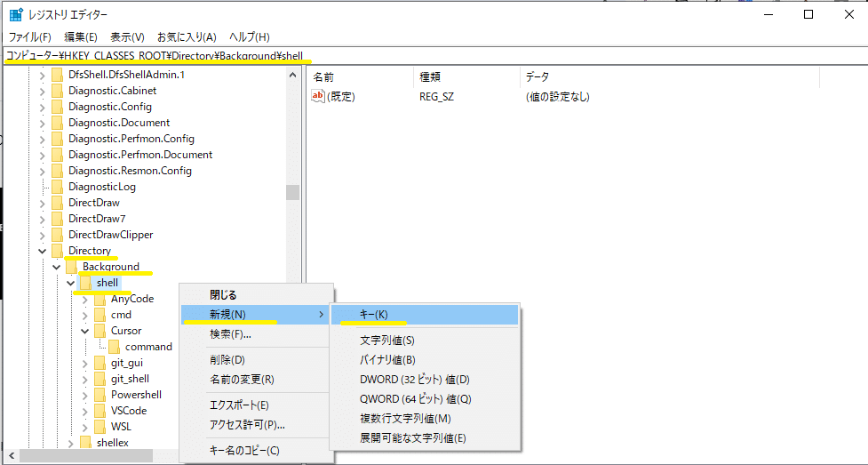The image size is (868, 465).
Task: Select DWORD (32 ビット) 値(D) in submenu
Action: pyautogui.click(x=425, y=380)
